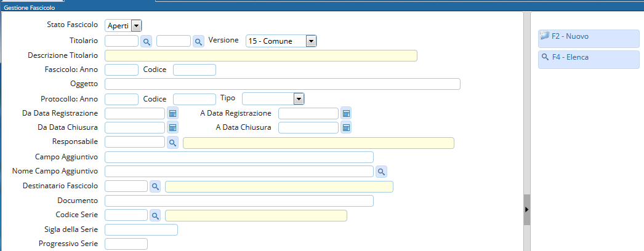Open calendar for Da Data Registrazione
644x251 pixels.
pos(173,113)
